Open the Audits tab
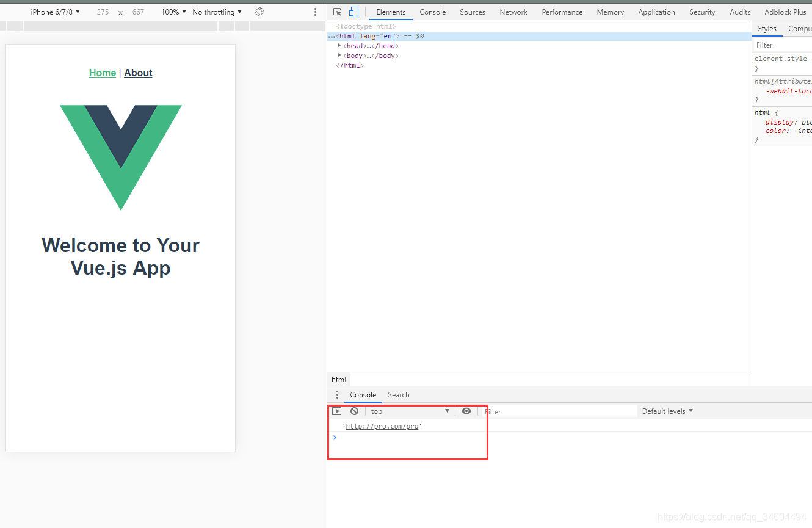 [x=740, y=12]
